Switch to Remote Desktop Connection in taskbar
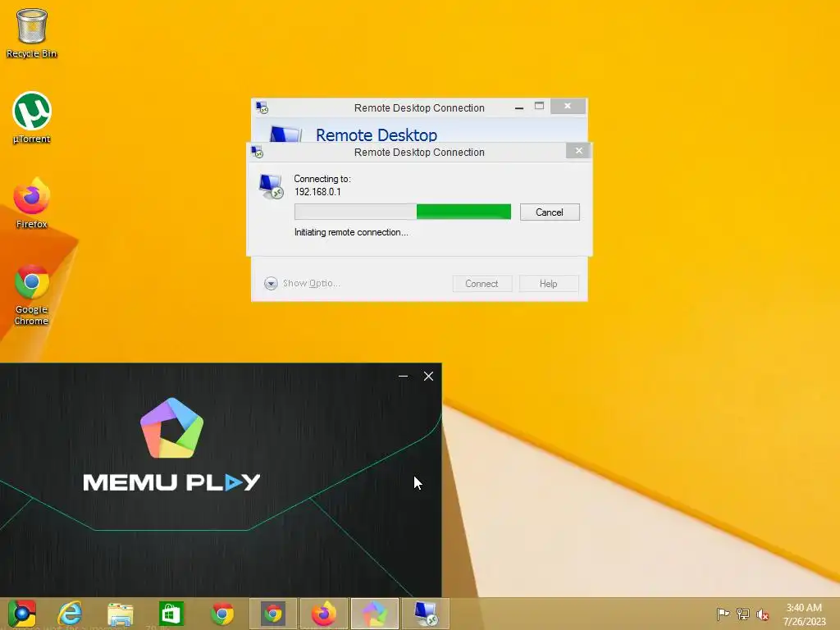The image size is (840, 630). (x=426, y=614)
